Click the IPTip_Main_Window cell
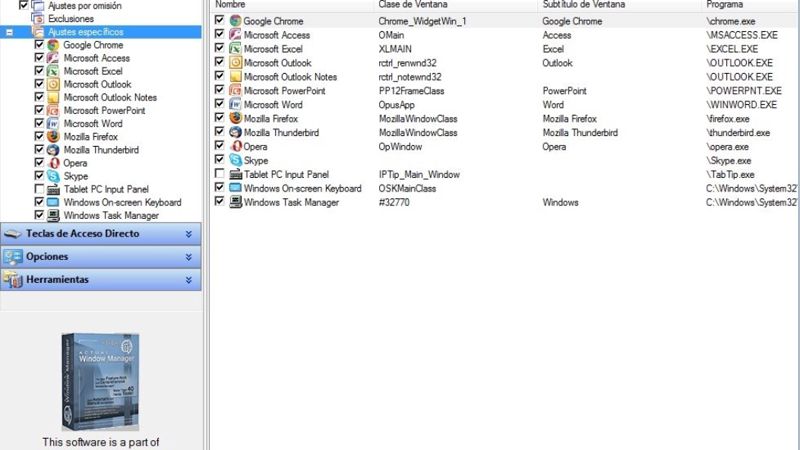The height and width of the screenshot is (450, 800). (x=419, y=174)
